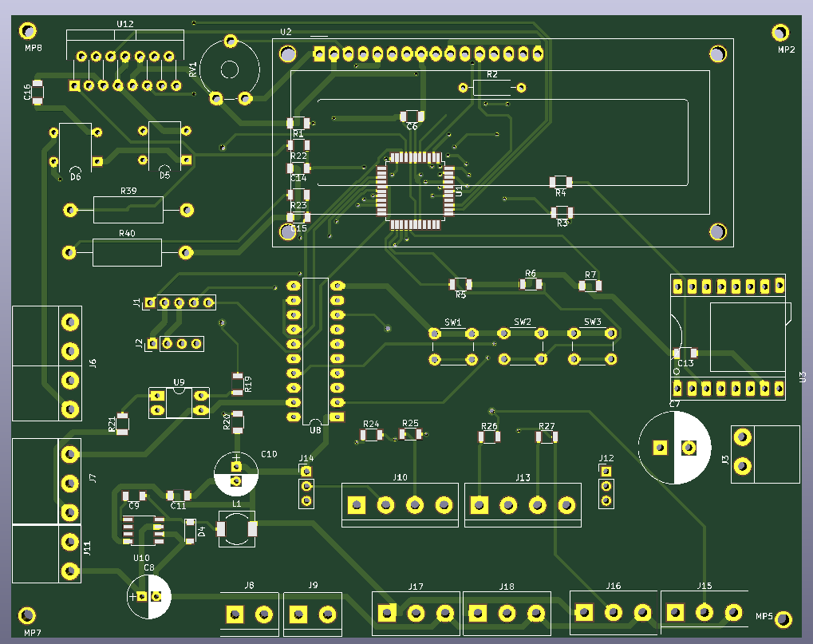Screen dimensions: 813x644
Task: Select the C6 capacitor label
Action: [412, 127]
